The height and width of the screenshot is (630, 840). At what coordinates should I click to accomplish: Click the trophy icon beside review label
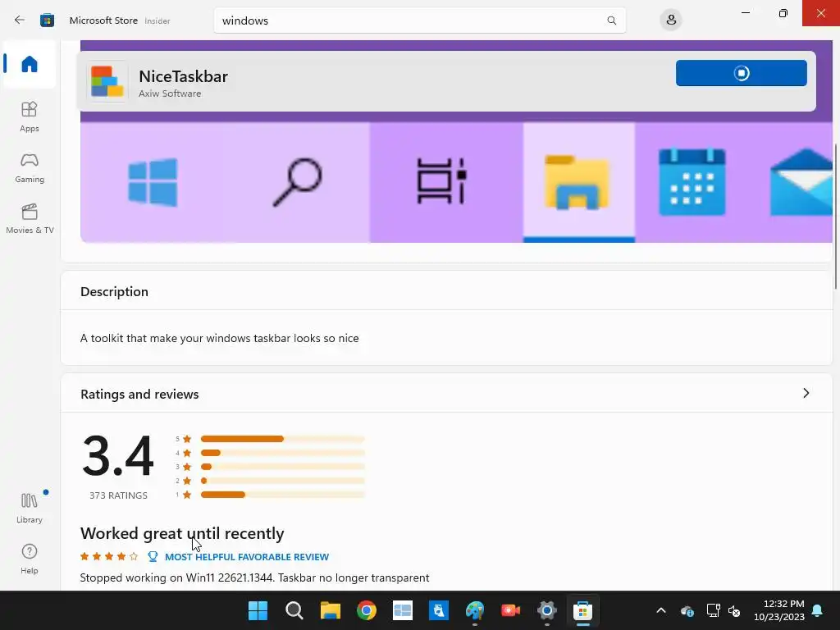pyautogui.click(x=153, y=557)
